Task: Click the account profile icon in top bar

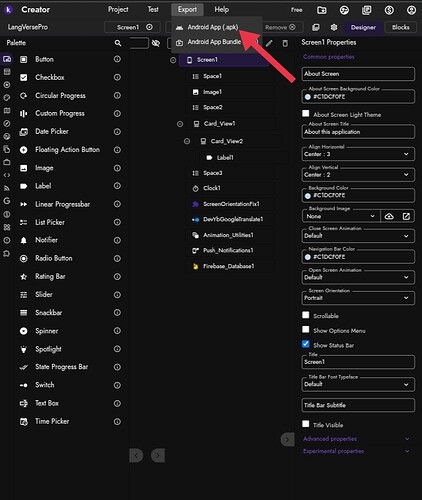Action: coord(411,10)
